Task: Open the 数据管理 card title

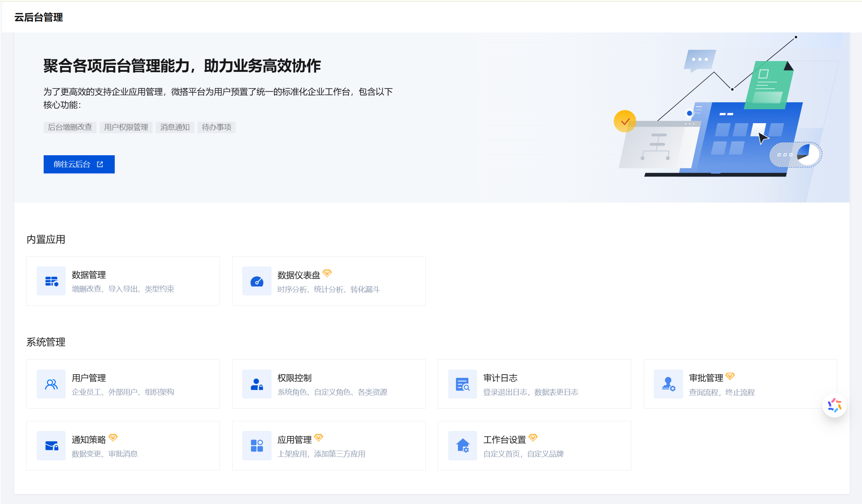Action: [x=89, y=275]
